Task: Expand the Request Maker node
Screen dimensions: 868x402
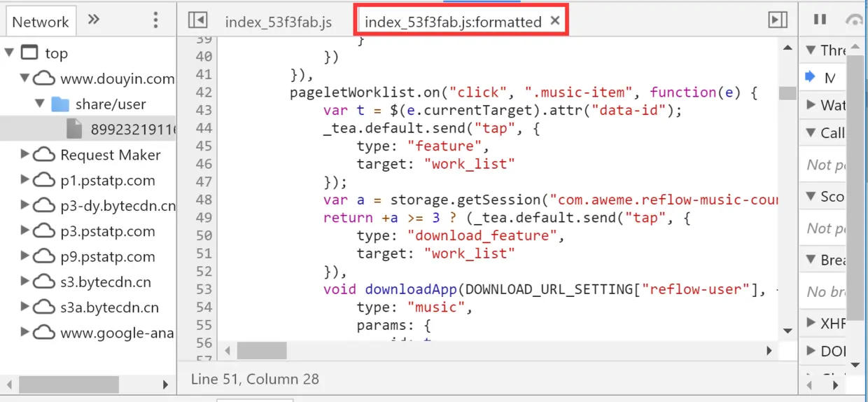Action: tap(25, 155)
